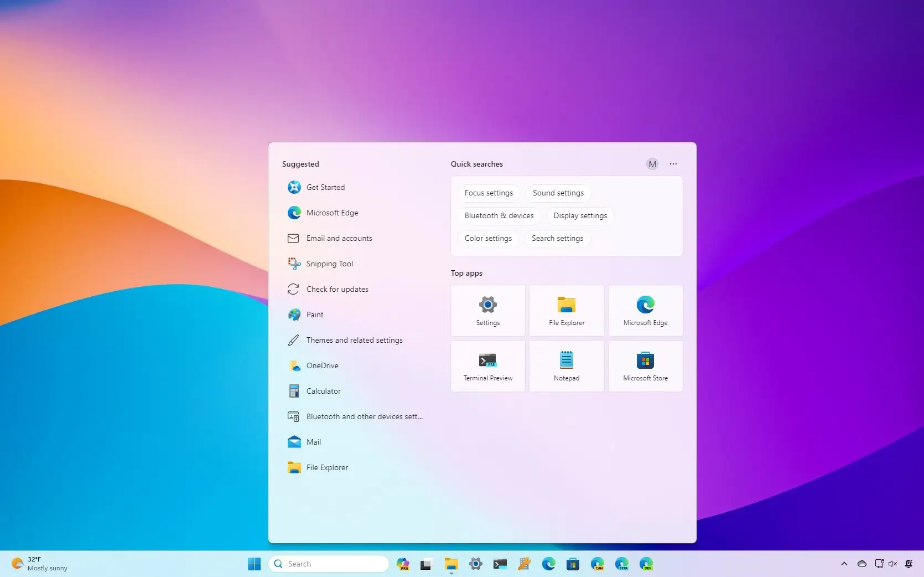This screenshot has width=924, height=577.
Task: Open File Explorer on taskbar
Action: coord(451,564)
